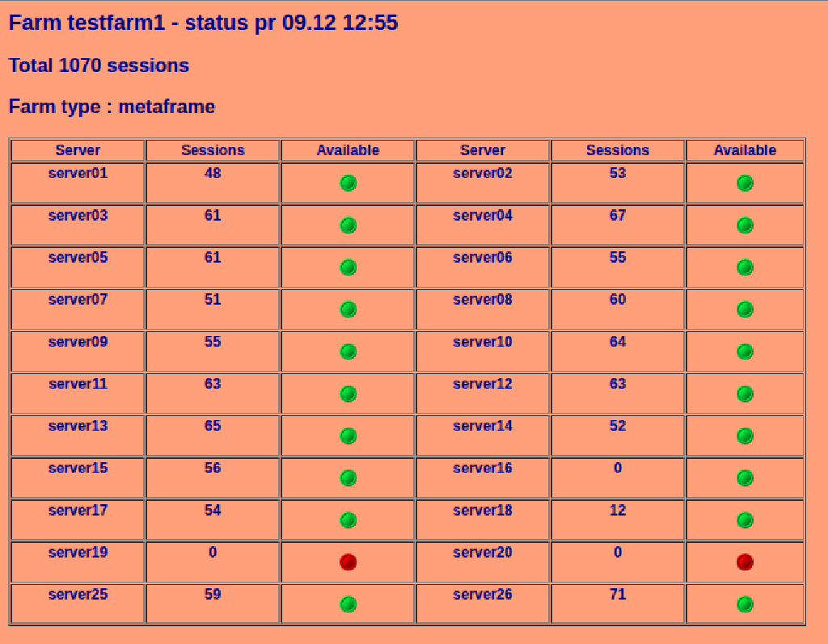Viewport: 828px width, 644px height.
Task: Click the second Sessions column header
Action: (617, 150)
